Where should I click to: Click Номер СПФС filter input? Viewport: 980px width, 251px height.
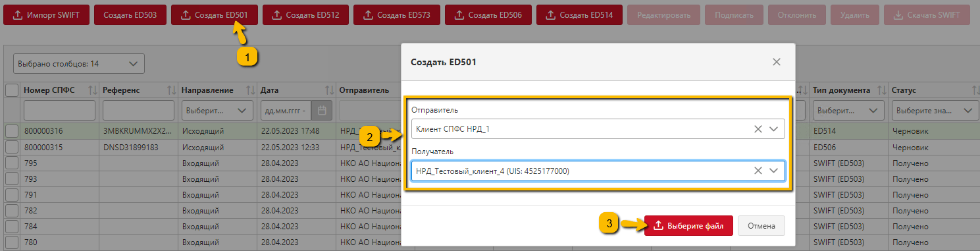point(60,110)
